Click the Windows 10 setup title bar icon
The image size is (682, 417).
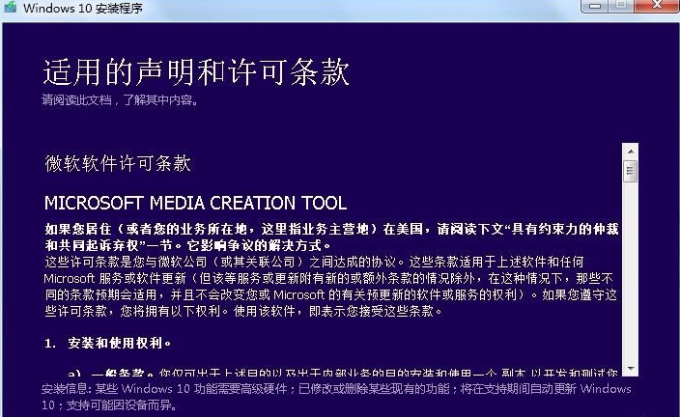click(x=11, y=8)
